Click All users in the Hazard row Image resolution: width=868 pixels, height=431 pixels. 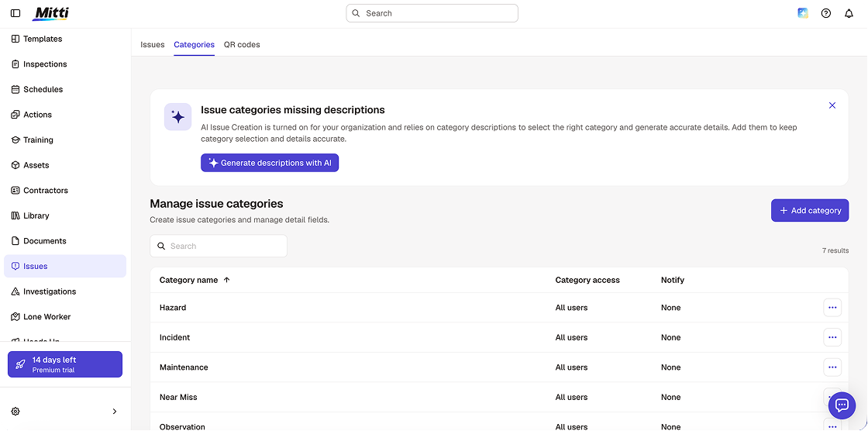(571, 308)
